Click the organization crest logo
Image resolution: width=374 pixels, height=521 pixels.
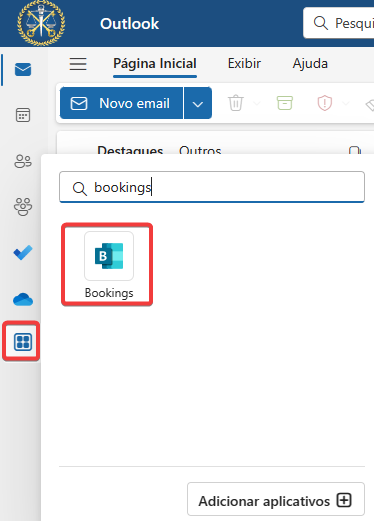[41, 23]
